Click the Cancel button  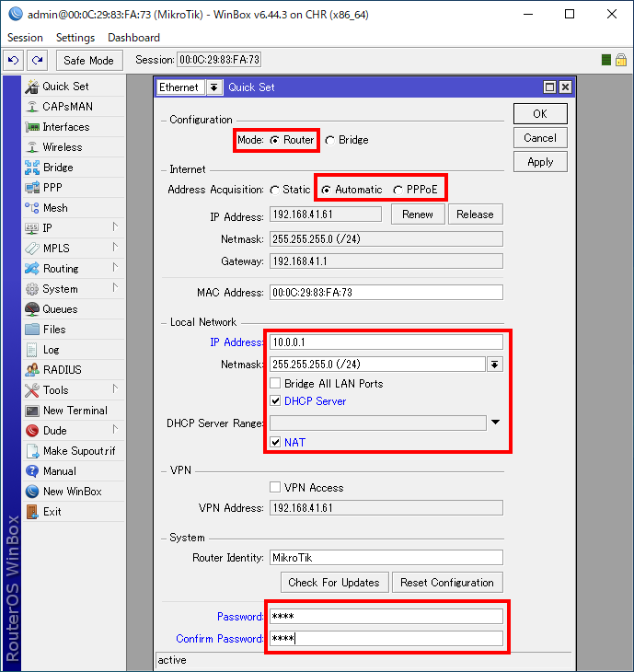click(540, 138)
